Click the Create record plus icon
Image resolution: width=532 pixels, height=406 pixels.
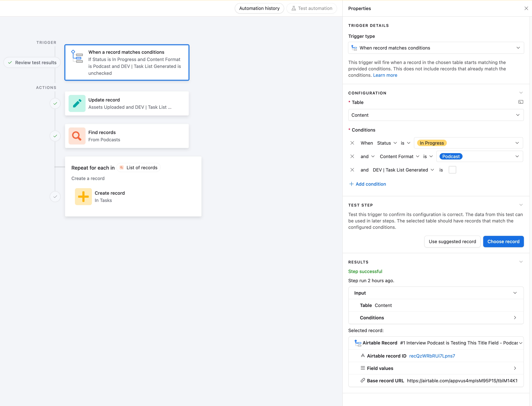83,196
